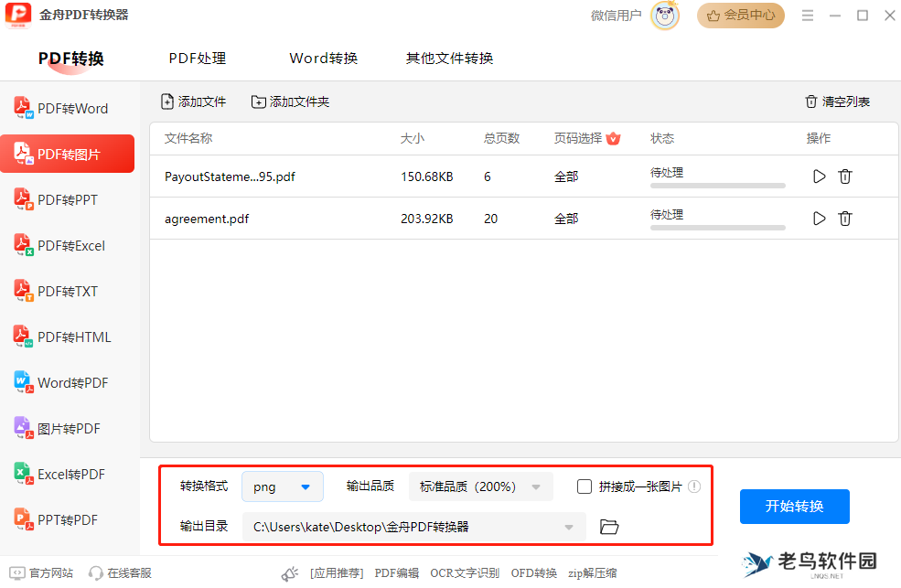Open the Word转PDF converter
901x588 pixels.
[x=62, y=382]
